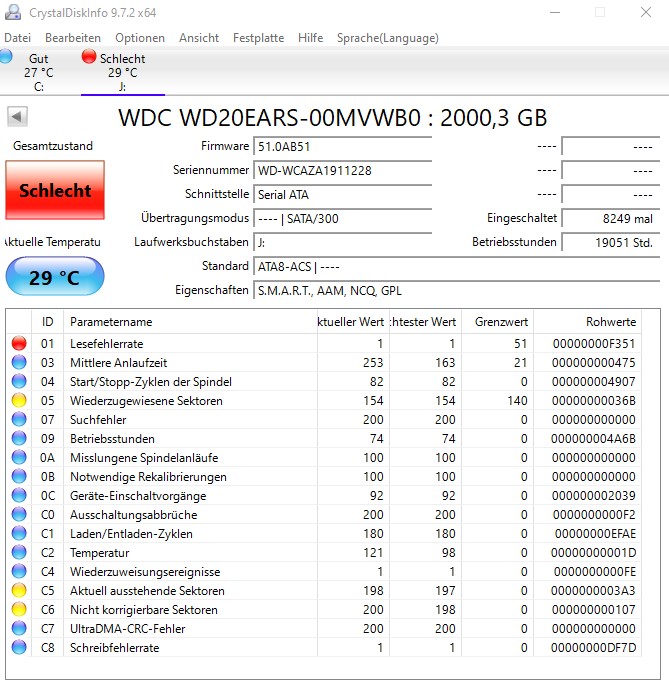The width and height of the screenshot is (669, 688).
Task: Click the Betriebsstunden field 19051 Std.
Action: click(611, 242)
